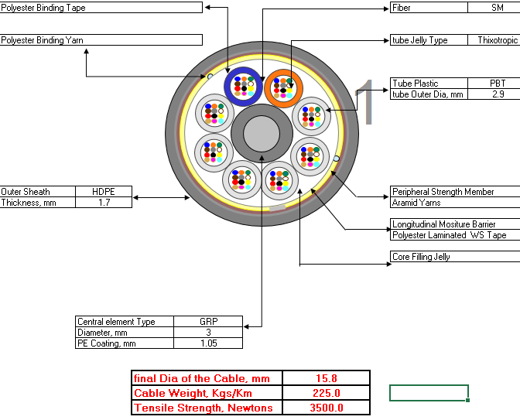Select the 'PBT' value cell
The height and width of the screenshot is (420, 520).
point(494,84)
